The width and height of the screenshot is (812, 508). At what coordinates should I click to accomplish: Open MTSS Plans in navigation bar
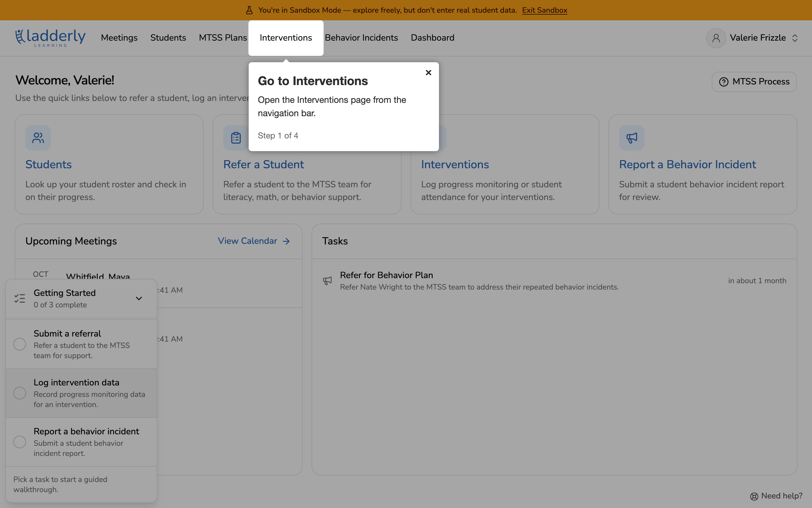point(223,38)
